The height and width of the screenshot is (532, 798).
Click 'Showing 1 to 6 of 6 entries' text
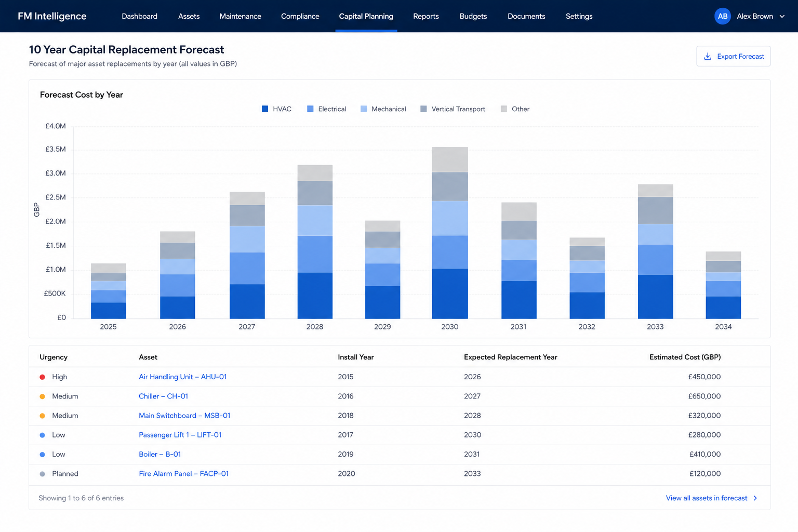point(81,498)
